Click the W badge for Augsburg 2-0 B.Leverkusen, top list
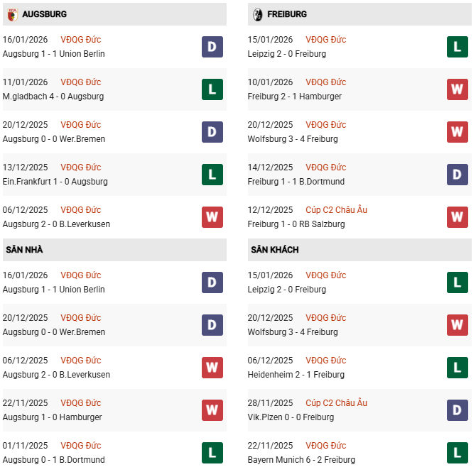Screen dimensions: 476x472 212,217
